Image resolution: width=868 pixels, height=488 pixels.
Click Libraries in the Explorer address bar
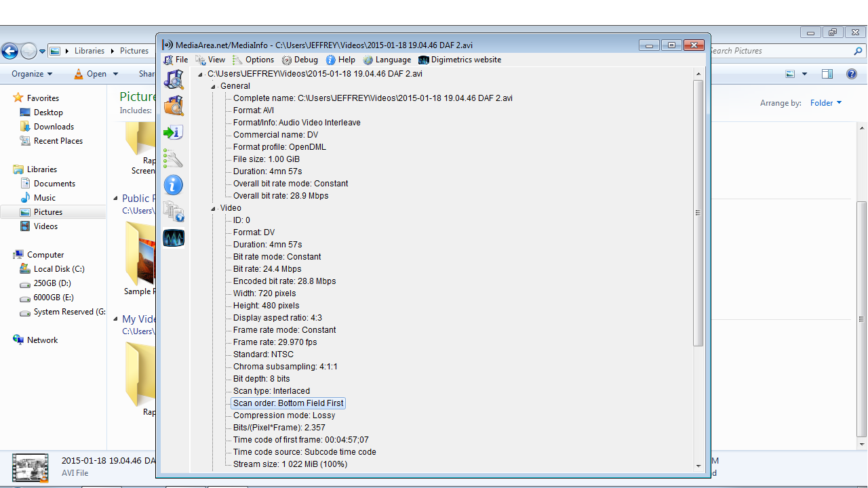(x=90, y=51)
